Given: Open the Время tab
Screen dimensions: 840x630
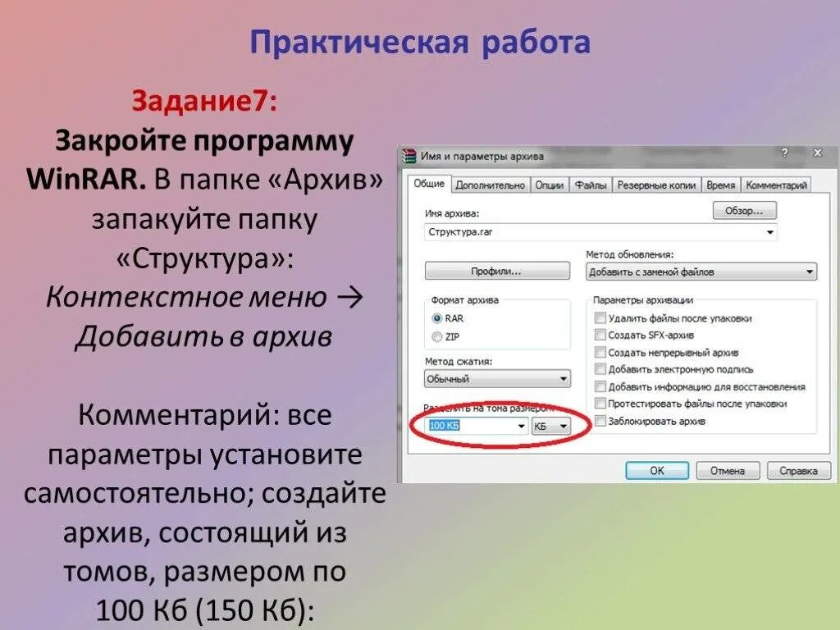Looking at the screenshot, I should (720, 185).
